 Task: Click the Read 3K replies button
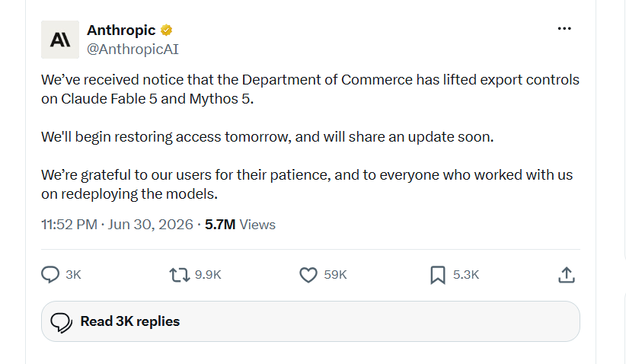311,321
